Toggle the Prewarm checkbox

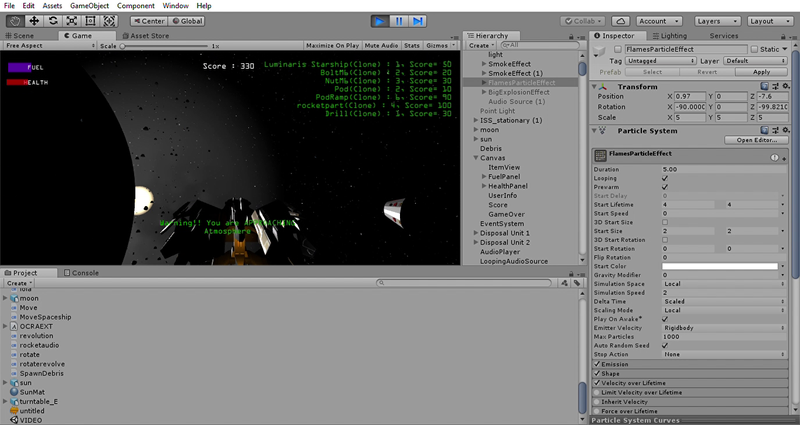point(666,187)
